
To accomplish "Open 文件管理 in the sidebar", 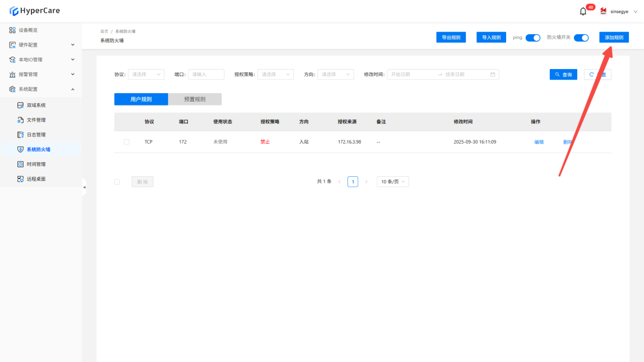I will [36, 120].
